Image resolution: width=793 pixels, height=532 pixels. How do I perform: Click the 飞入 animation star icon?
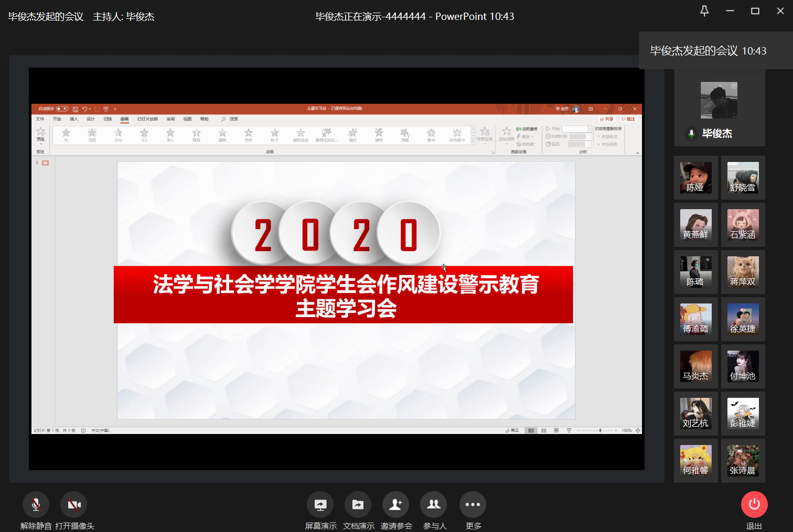[144, 135]
